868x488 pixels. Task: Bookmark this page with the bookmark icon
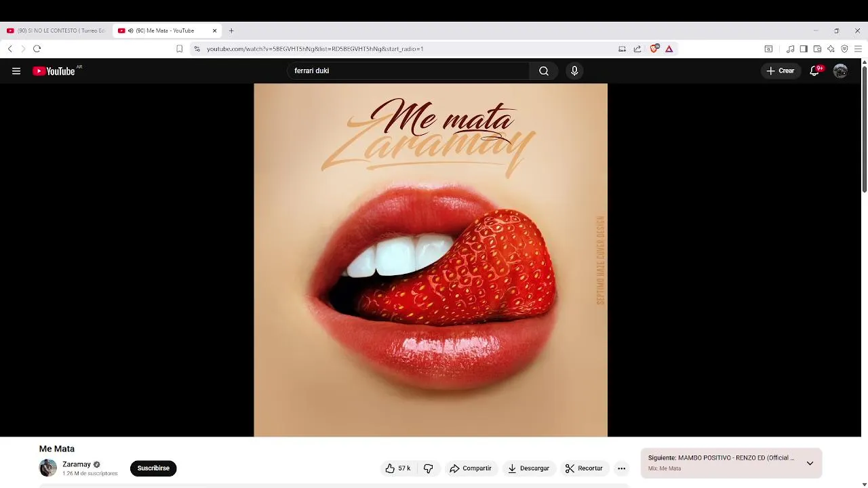point(179,49)
